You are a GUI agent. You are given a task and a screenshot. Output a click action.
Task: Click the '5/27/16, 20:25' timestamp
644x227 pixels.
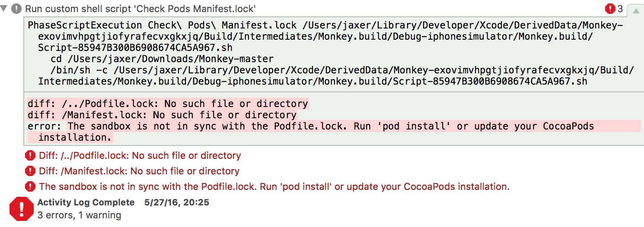(177, 202)
